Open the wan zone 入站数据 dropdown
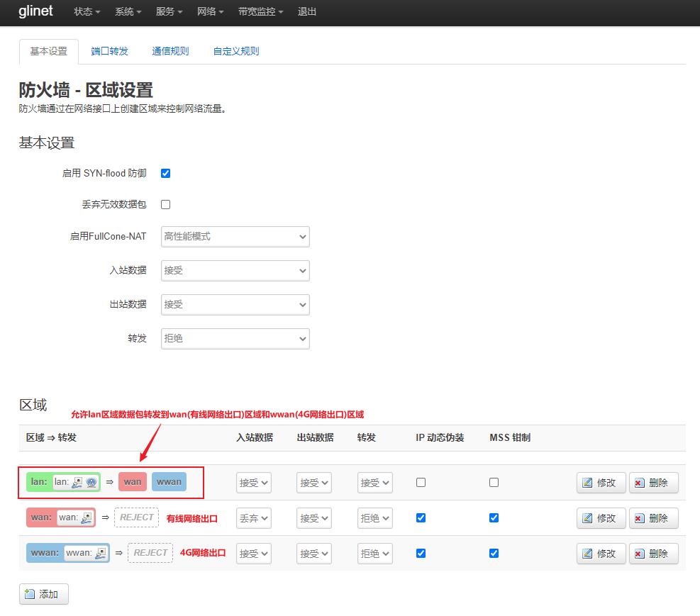This screenshot has height=616, width=700. (x=253, y=518)
